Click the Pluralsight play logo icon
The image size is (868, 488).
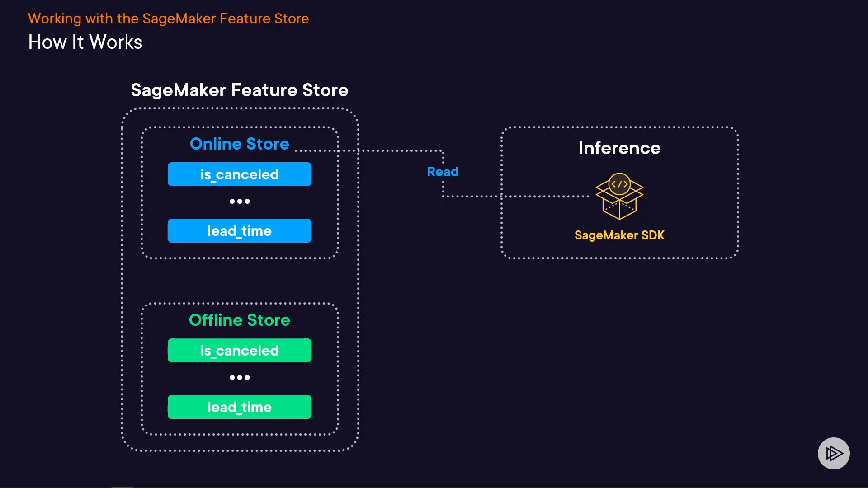tap(834, 453)
